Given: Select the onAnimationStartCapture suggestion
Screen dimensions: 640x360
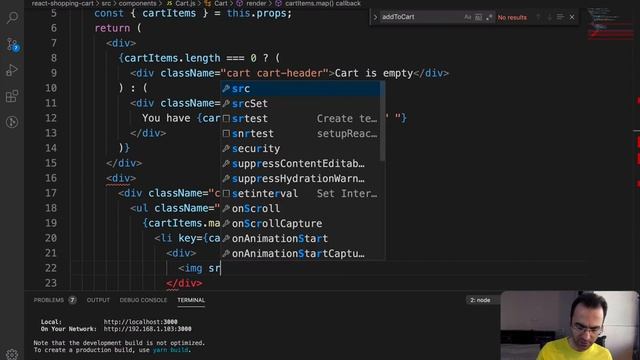Looking at the screenshot, I should coord(300,253).
